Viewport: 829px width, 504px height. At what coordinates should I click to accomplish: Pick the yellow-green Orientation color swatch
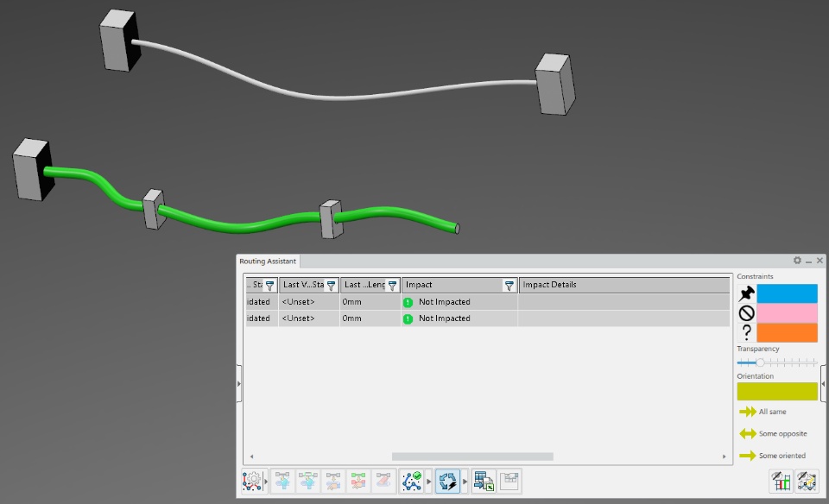(777, 392)
